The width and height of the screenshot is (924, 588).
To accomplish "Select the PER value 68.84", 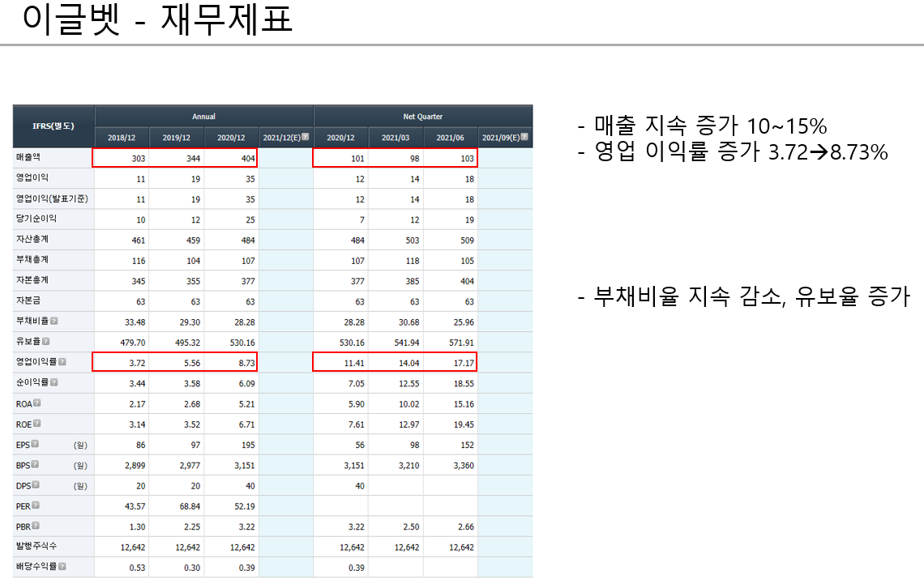I will pos(190,506).
